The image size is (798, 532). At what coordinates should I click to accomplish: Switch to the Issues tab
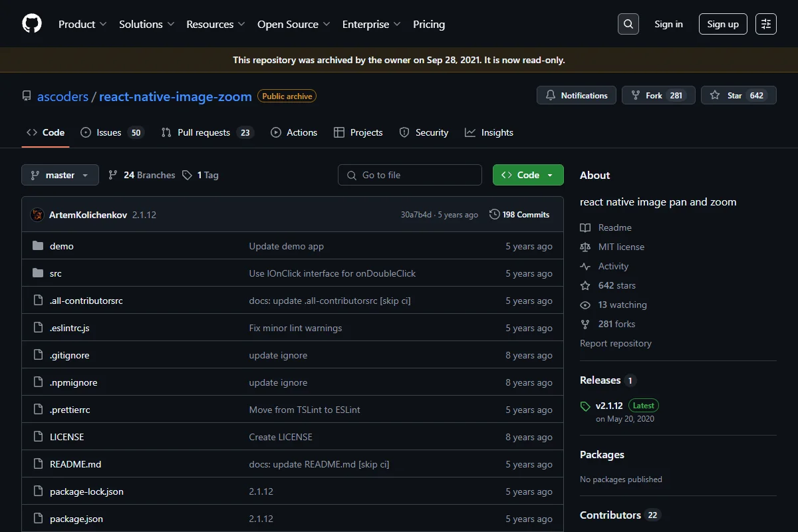(x=112, y=132)
